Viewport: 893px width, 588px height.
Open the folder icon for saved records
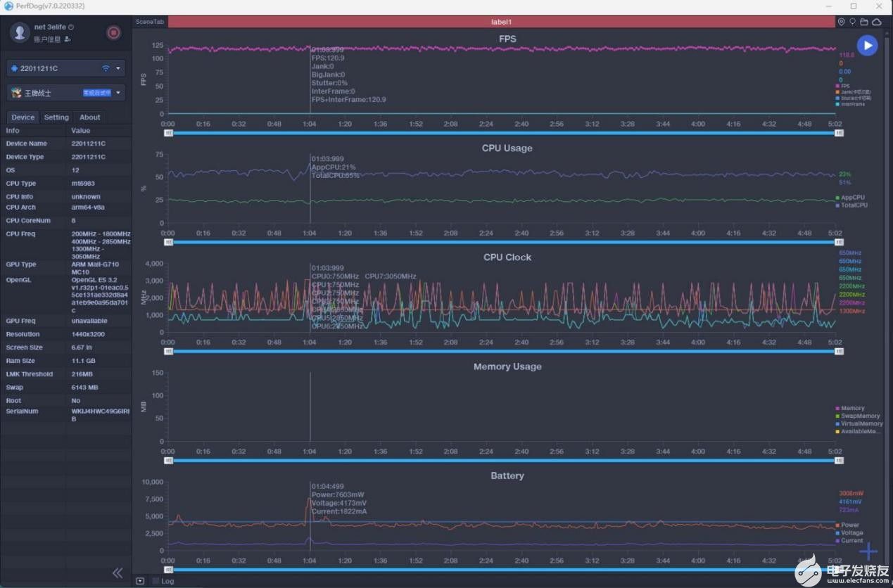[864, 23]
